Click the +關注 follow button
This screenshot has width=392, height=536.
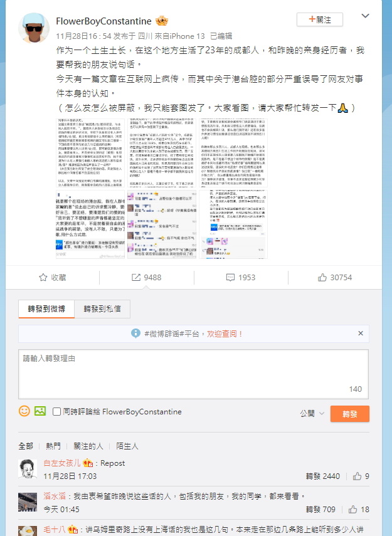pyautogui.click(x=320, y=19)
